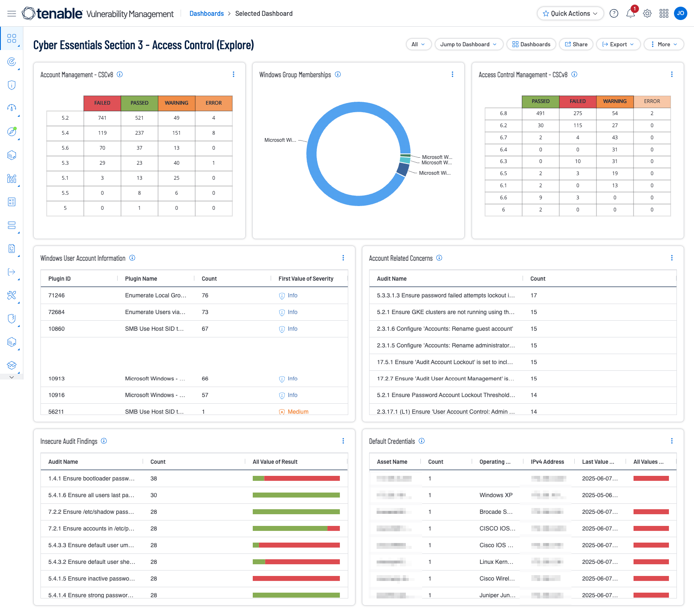
Task: Open the All filter dropdown
Action: [x=418, y=44]
